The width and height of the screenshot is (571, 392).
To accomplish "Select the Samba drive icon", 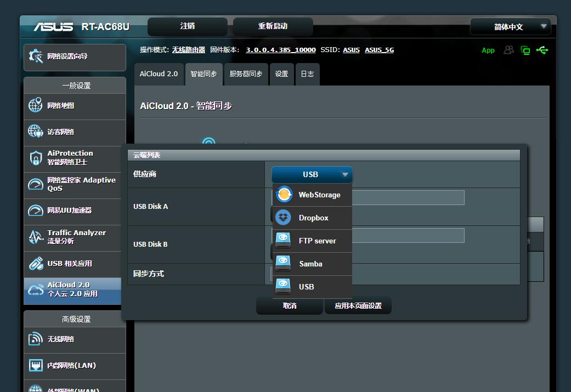I will tap(283, 264).
